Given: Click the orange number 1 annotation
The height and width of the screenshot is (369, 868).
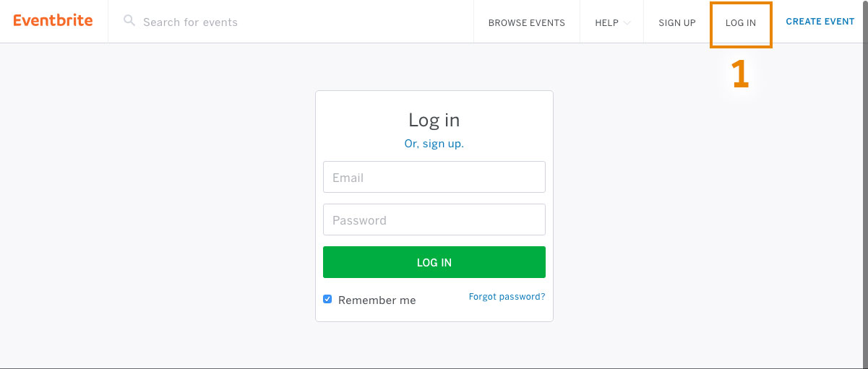Looking at the screenshot, I should pyautogui.click(x=740, y=74).
